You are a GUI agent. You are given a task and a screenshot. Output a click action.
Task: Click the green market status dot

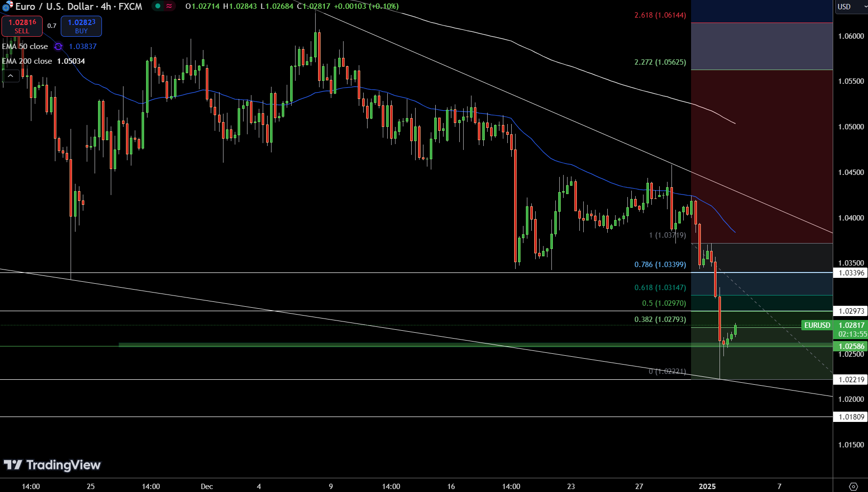tap(158, 6)
